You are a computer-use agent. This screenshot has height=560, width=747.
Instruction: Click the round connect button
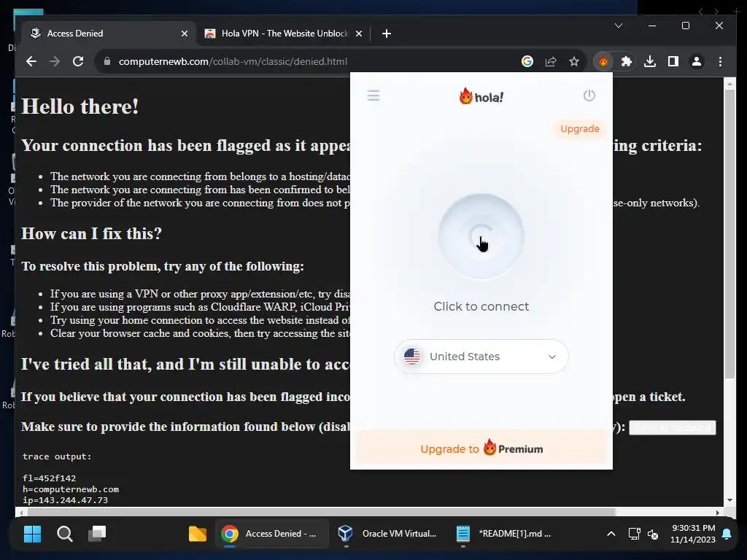tap(481, 236)
